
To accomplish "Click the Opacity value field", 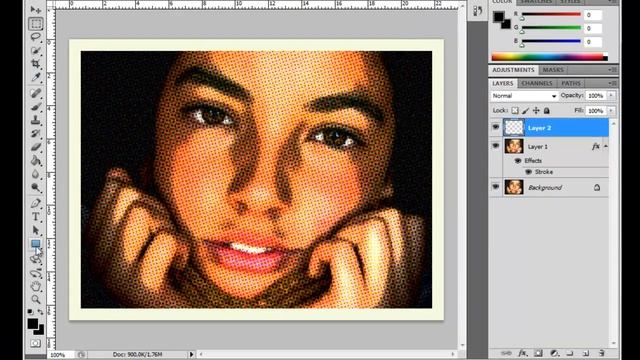I will tap(596, 96).
